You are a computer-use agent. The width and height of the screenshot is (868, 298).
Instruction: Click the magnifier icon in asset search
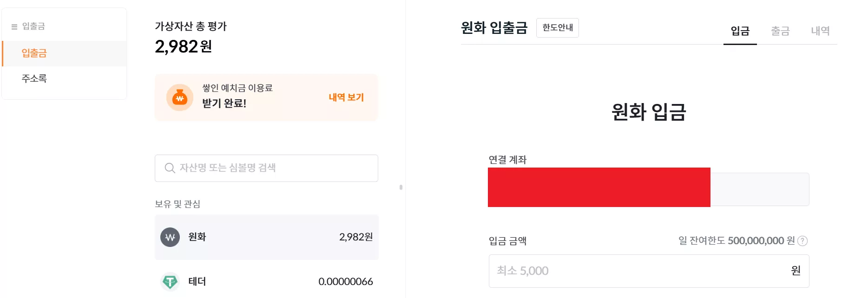point(170,168)
